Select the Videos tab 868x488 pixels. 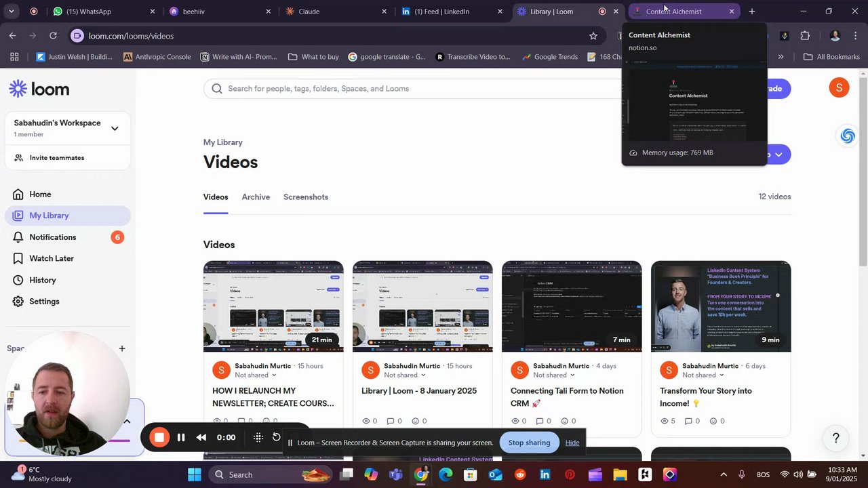216,197
